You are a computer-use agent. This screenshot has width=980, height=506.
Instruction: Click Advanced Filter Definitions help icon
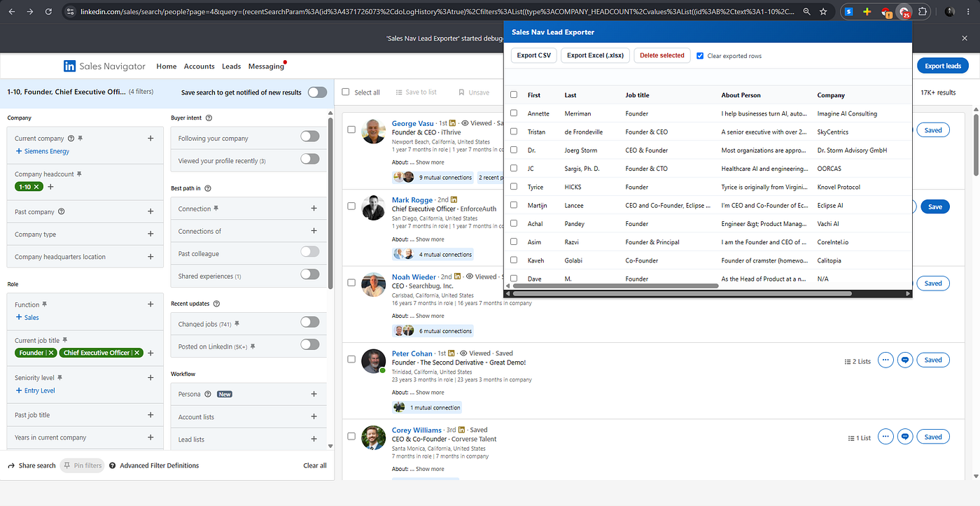pyautogui.click(x=113, y=465)
